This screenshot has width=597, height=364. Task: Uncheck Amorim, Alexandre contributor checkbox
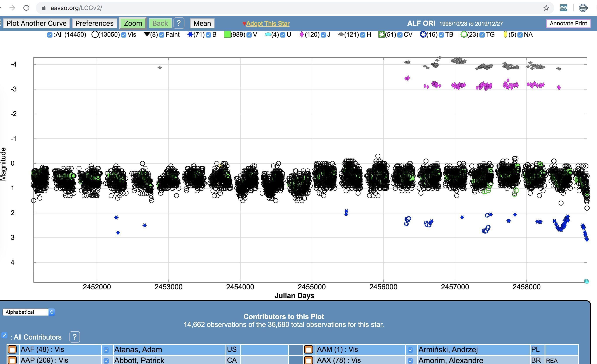tap(410, 361)
